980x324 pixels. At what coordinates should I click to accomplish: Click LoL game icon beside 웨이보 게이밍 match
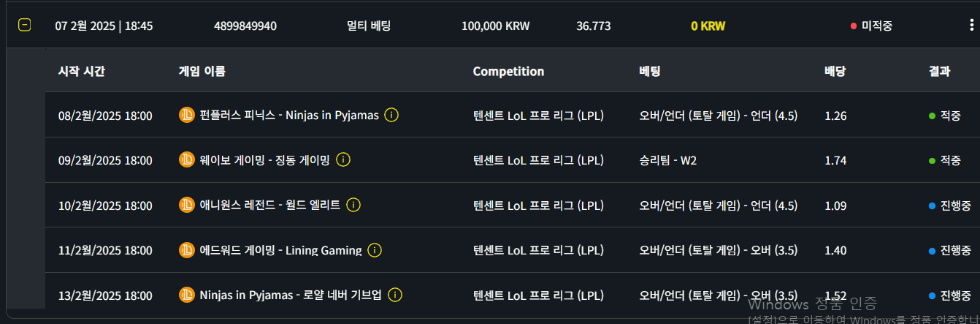click(187, 159)
